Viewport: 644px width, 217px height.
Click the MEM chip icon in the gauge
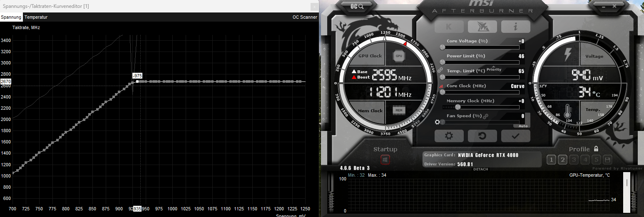click(399, 110)
